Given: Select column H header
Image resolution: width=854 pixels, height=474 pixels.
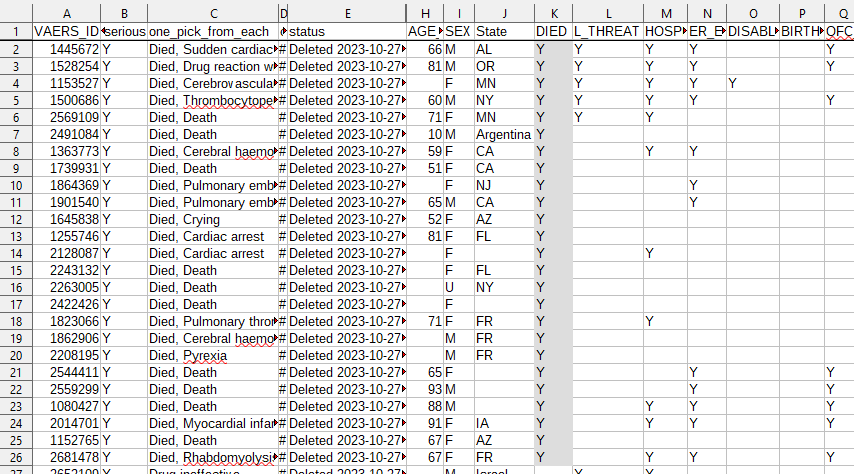Looking at the screenshot, I should point(425,14).
